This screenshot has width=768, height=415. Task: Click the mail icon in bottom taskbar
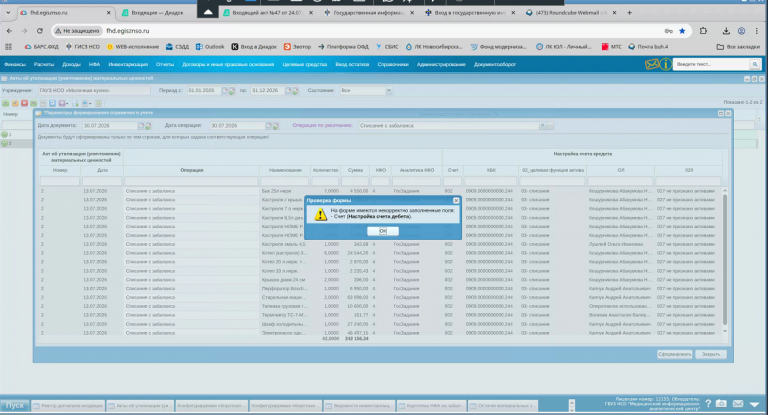click(738, 404)
